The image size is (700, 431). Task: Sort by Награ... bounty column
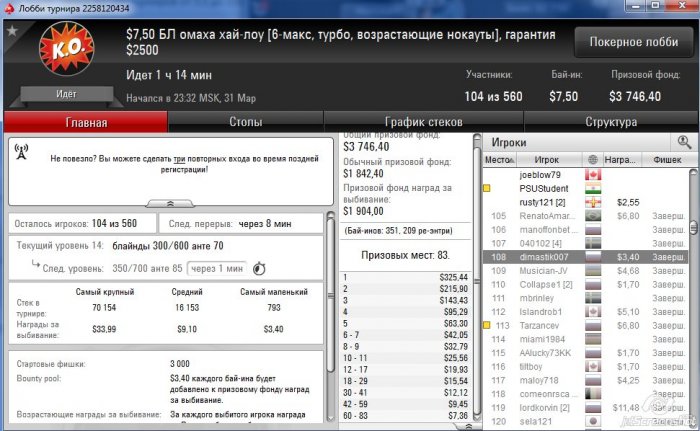(x=621, y=159)
